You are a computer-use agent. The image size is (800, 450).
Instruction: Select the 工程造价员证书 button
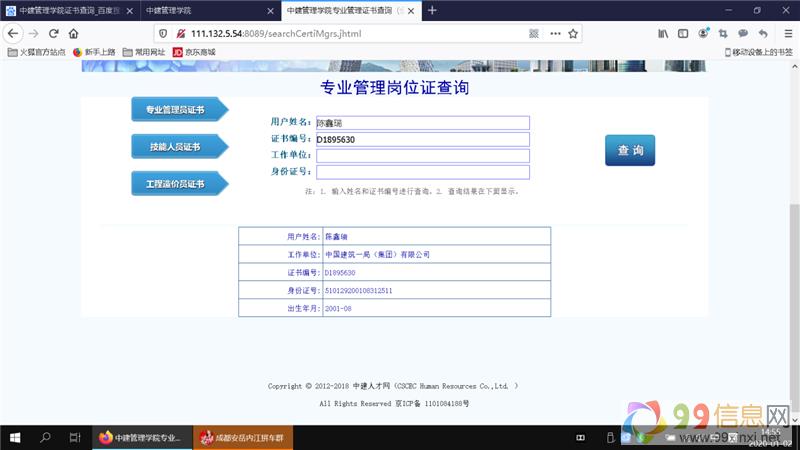coord(178,184)
